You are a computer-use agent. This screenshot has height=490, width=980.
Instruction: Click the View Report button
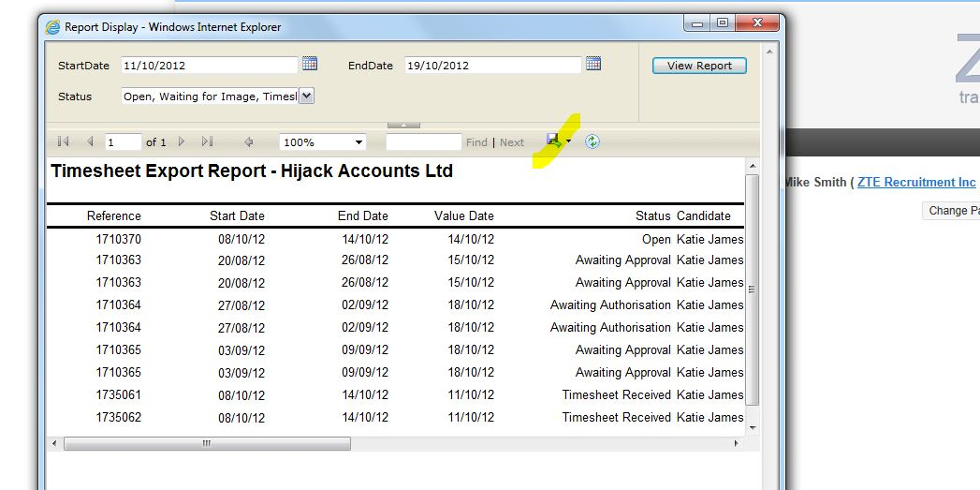(699, 66)
